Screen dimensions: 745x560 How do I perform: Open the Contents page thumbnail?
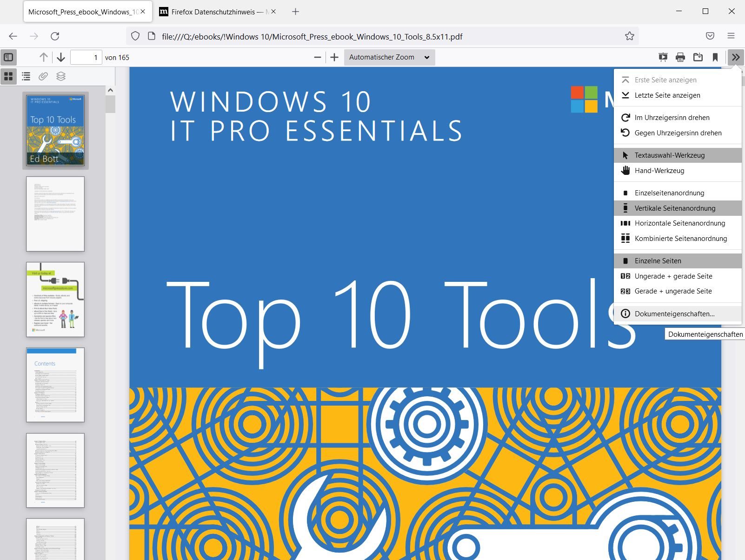click(x=55, y=385)
